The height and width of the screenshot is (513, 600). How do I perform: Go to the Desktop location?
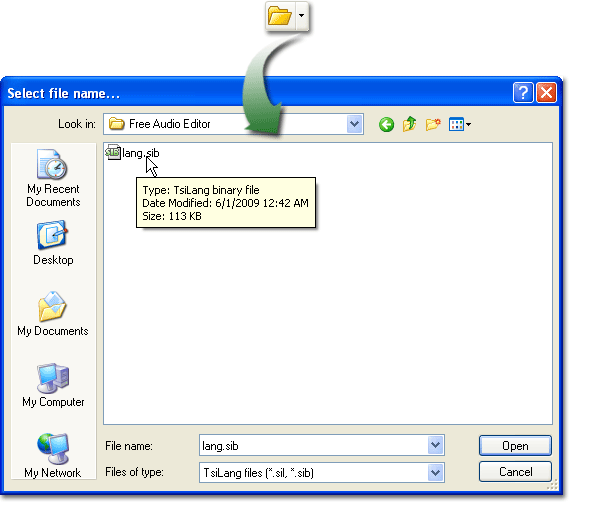coord(52,243)
